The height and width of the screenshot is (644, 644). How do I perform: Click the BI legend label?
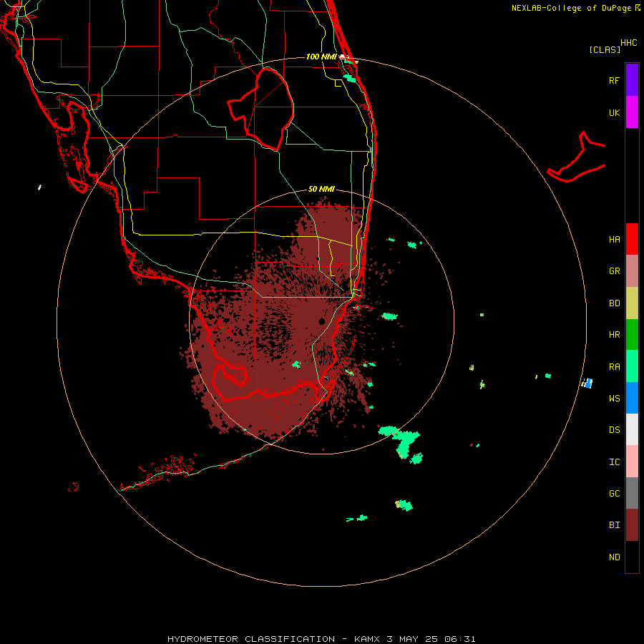614,525
